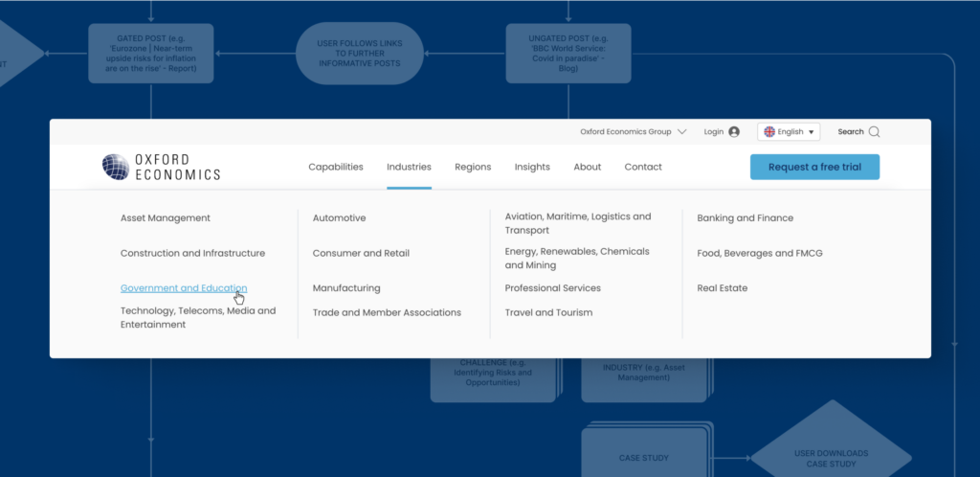980x477 pixels.
Task: Select Consumer and Retail link
Action: 361,253
